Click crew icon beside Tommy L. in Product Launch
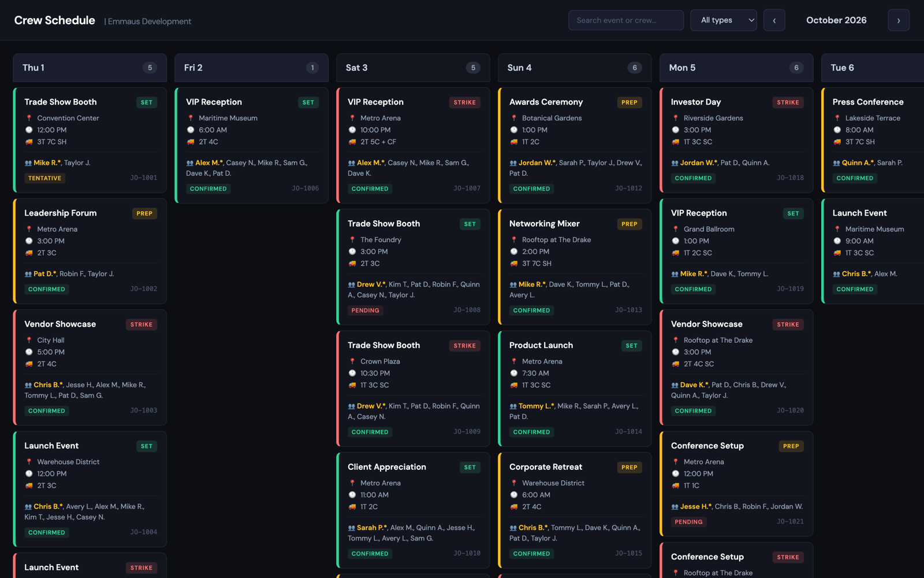Screen dimensions: 924x578 513,406
